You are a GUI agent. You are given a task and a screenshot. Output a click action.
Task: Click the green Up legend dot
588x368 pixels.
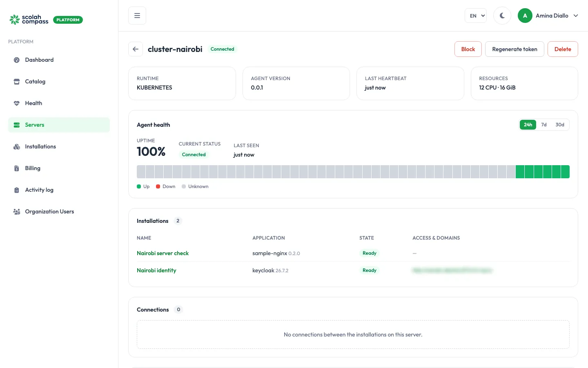coord(139,186)
